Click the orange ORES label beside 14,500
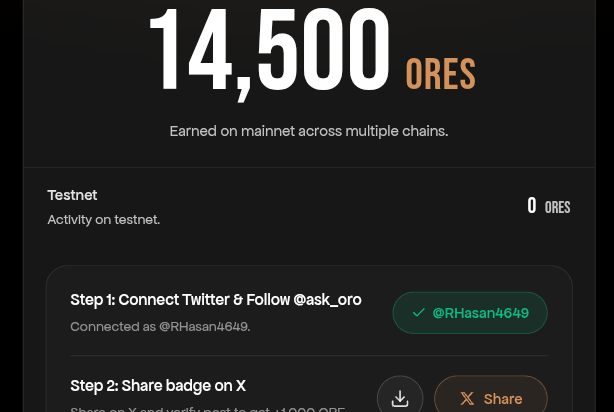 [441, 74]
